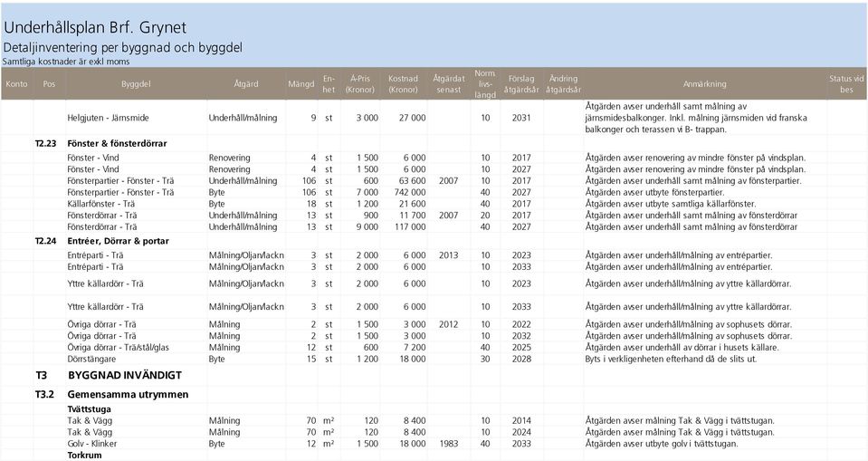The image size is (868, 461).
Task: Click the 'En-het' column header
Action: [329, 84]
